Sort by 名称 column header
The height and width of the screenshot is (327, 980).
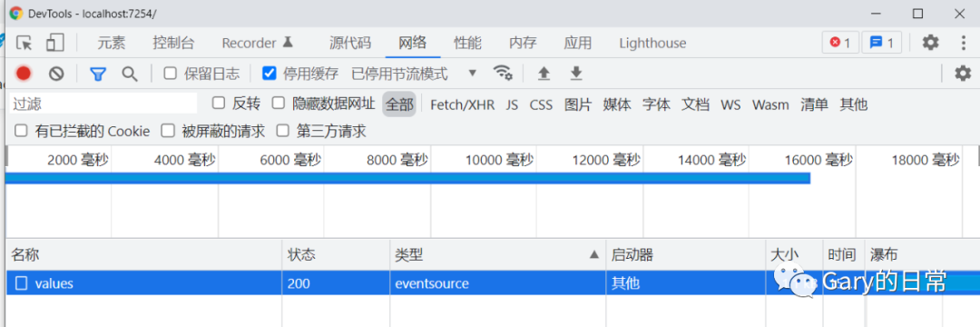[x=143, y=254]
